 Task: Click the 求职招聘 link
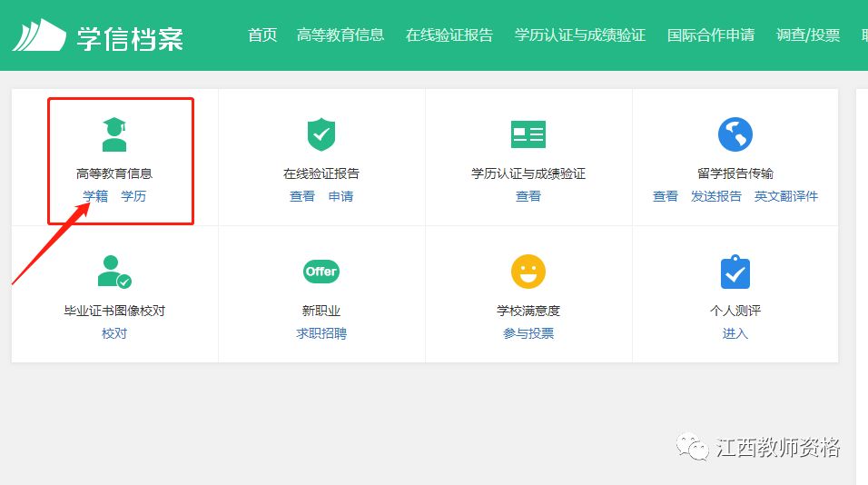coord(321,333)
